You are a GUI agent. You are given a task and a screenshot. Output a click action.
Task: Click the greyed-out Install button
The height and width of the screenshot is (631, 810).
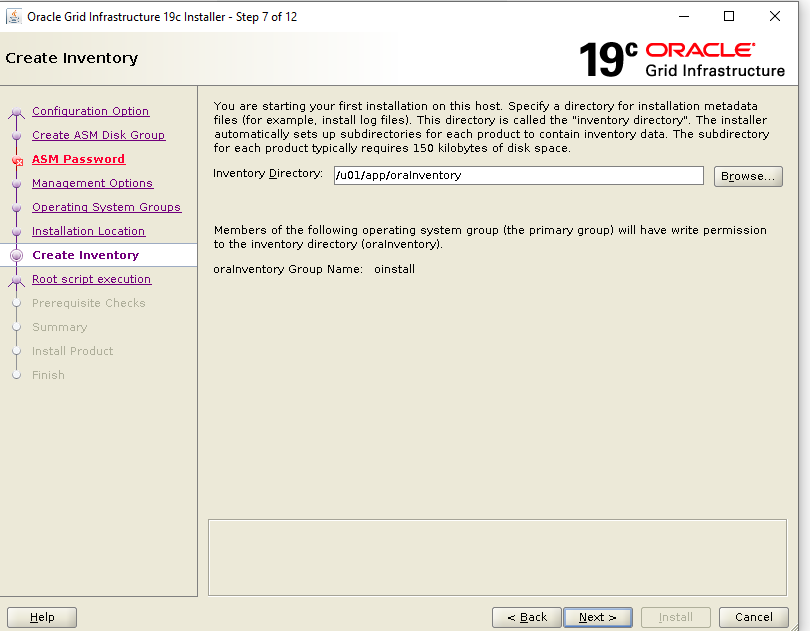(x=676, y=617)
